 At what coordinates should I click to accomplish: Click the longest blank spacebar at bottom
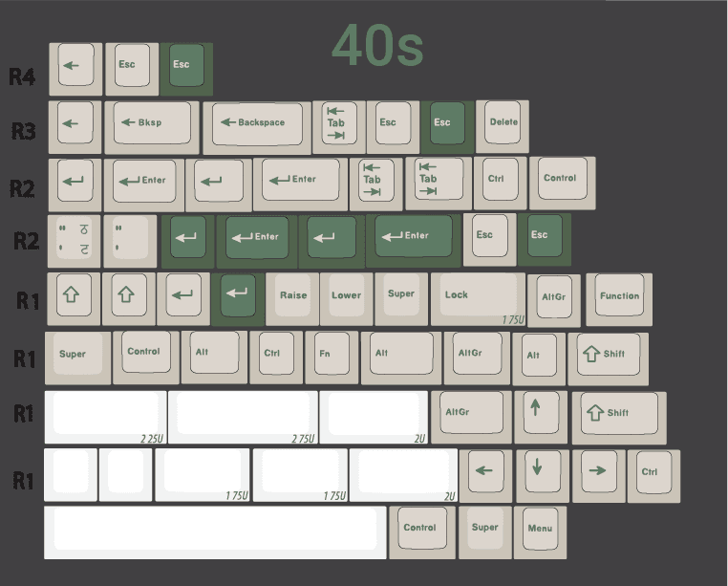click(215, 532)
